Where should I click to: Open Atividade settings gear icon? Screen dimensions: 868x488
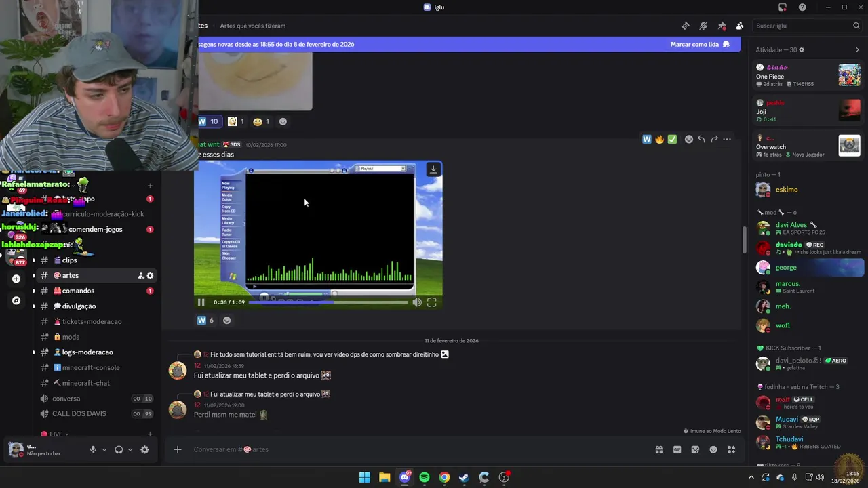point(802,50)
